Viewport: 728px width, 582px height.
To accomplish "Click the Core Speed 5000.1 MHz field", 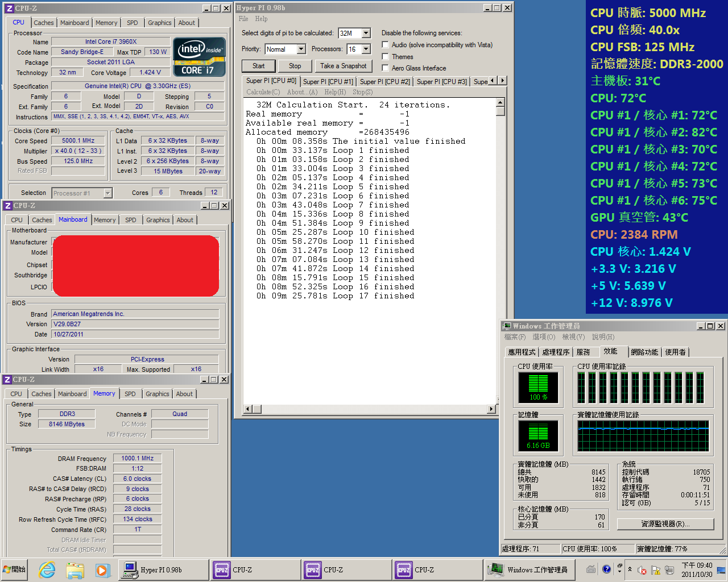I will [x=78, y=140].
